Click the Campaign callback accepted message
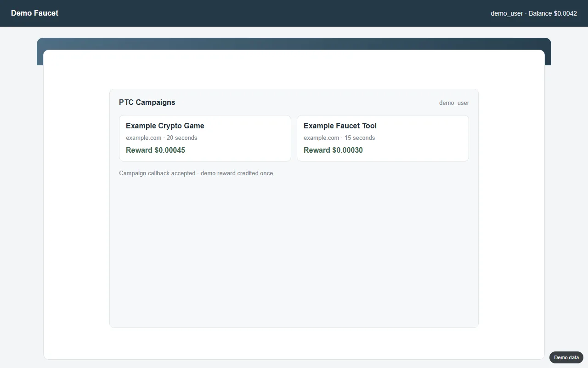588x368 pixels. pyautogui.click(x=196, y=173)
